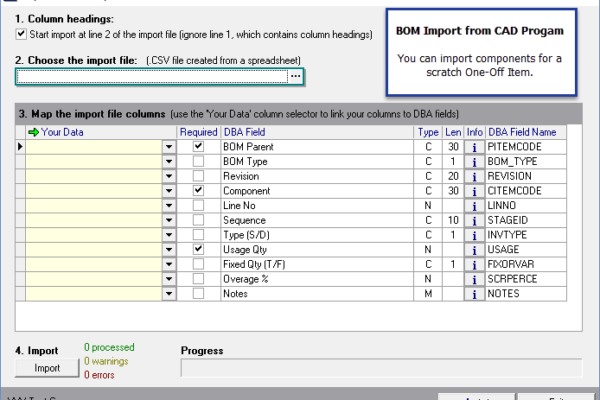Open info for BOM Type field
600x400 pixels.
[474, 162]
